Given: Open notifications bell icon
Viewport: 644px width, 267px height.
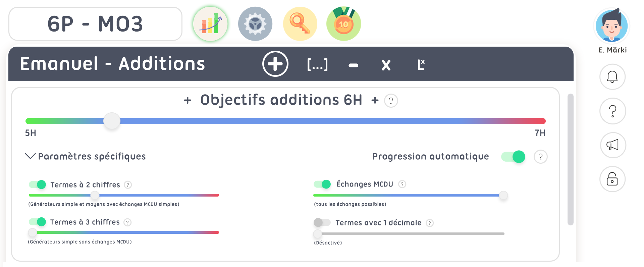Looking at the screenshot, I should (x=612, y=77).
